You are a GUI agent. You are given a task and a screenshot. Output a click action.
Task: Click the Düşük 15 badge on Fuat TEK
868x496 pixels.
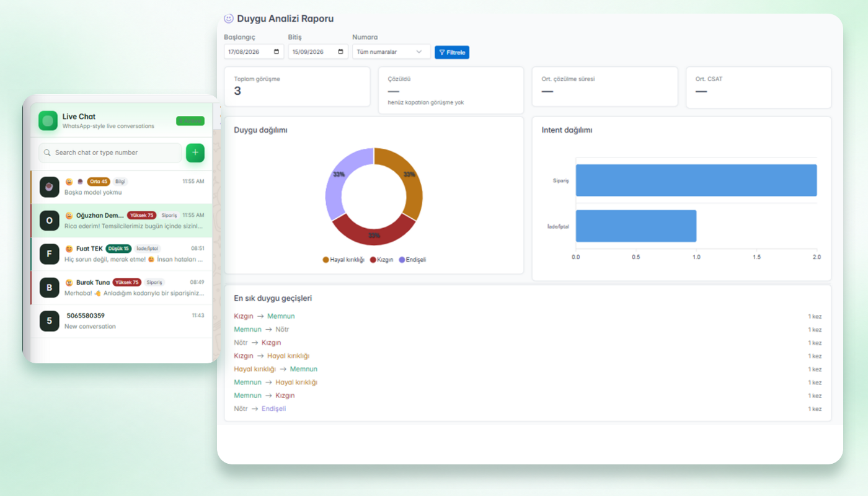[118, 249]
